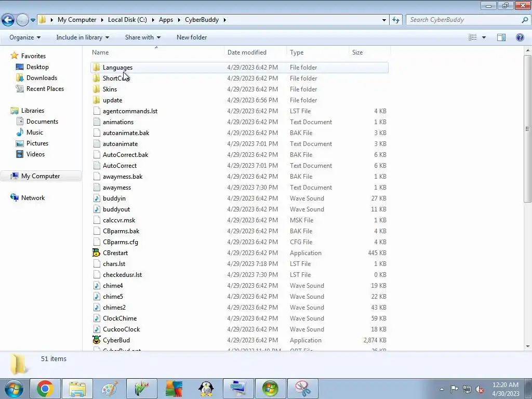
Task: Open Downloads in the navigation pane
Action: coord(42,78)
